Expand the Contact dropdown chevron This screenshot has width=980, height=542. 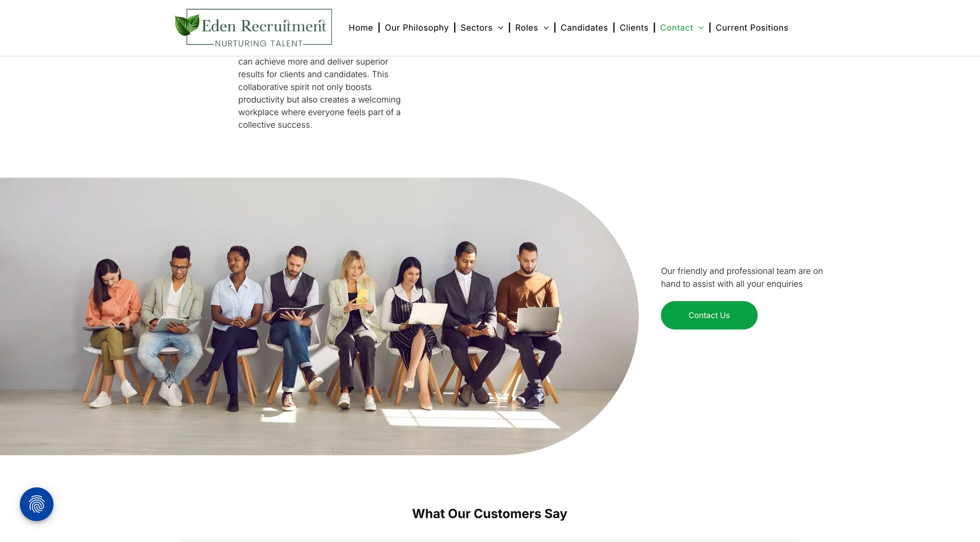[x=701, y=28]
